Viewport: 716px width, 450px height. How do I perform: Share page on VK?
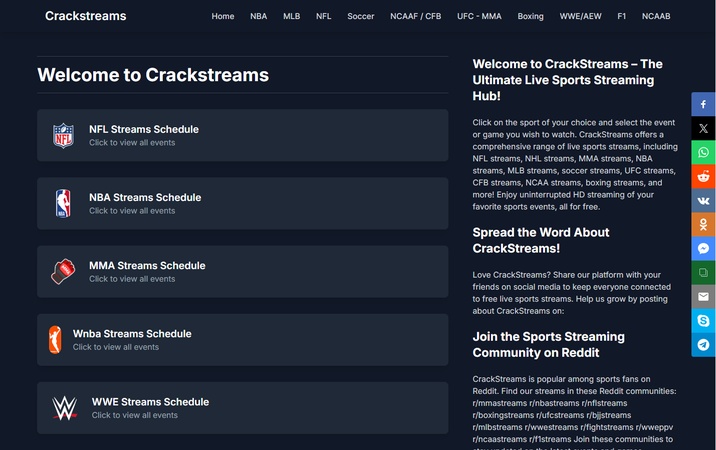tap(703, 201)
